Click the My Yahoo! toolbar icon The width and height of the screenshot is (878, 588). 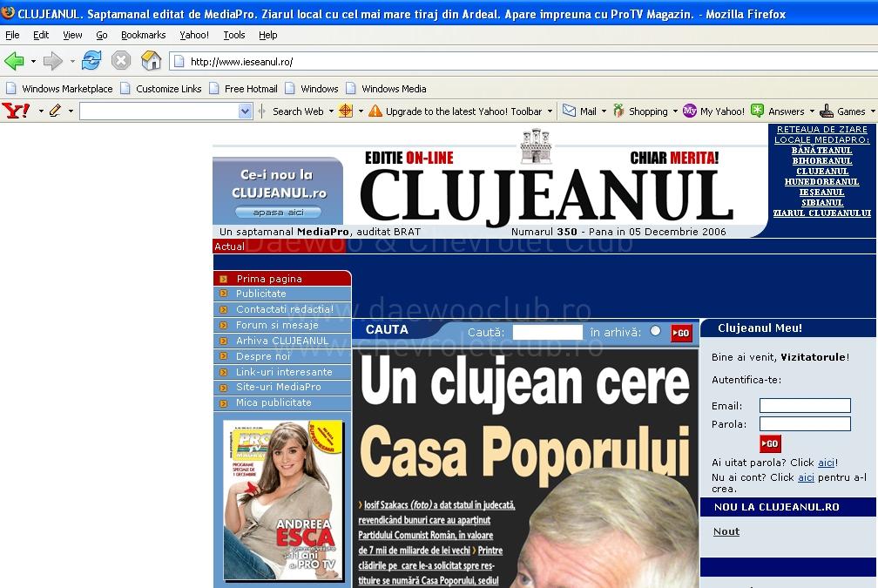pos(690,111)
